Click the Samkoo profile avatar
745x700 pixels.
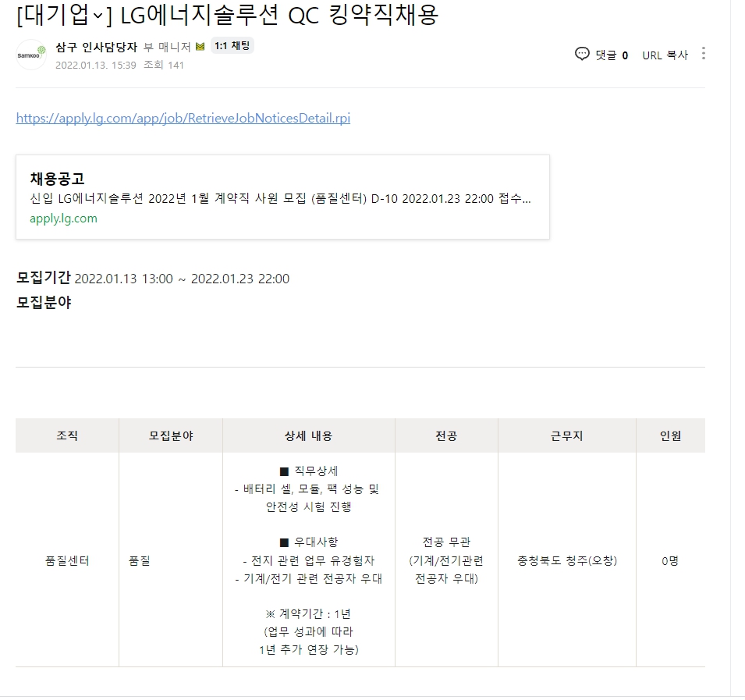[x=31, y=55]
